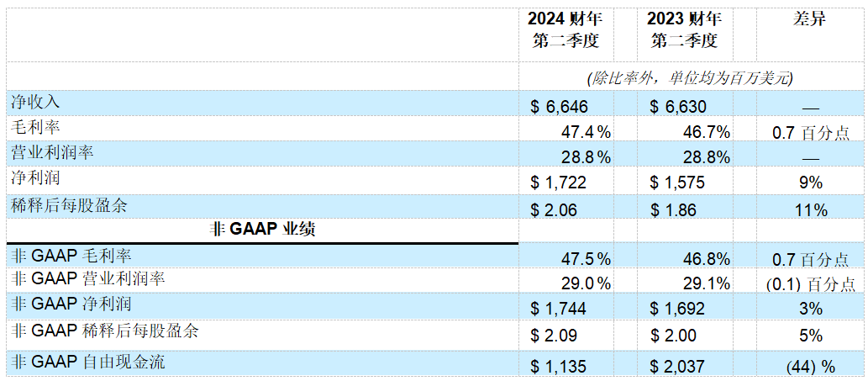Viewport: 868px width, 381px height.
Task: Select the 净收入 row label
Action: point(35,103)
